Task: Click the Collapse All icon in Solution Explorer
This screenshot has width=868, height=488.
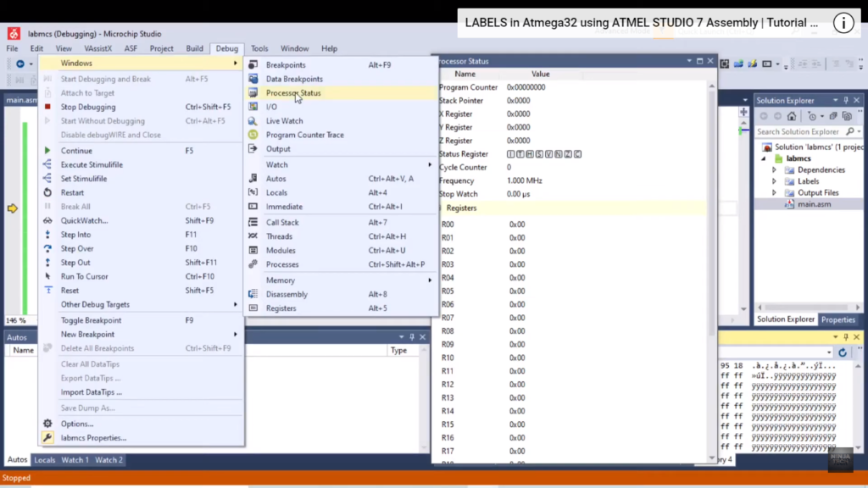Action: click(833, 116)
